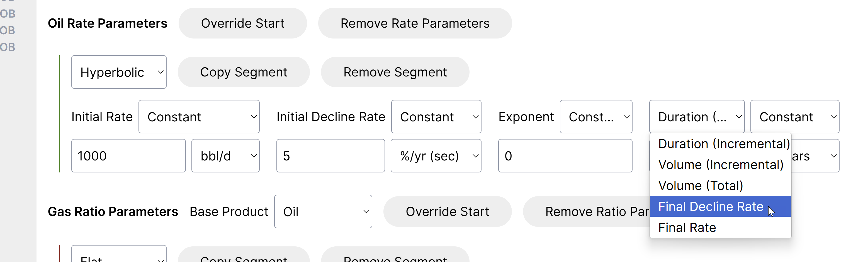Choose Volume (Incremental) option
The width and height of the screenshot is (868, 262).
click(x=720, y=165)
